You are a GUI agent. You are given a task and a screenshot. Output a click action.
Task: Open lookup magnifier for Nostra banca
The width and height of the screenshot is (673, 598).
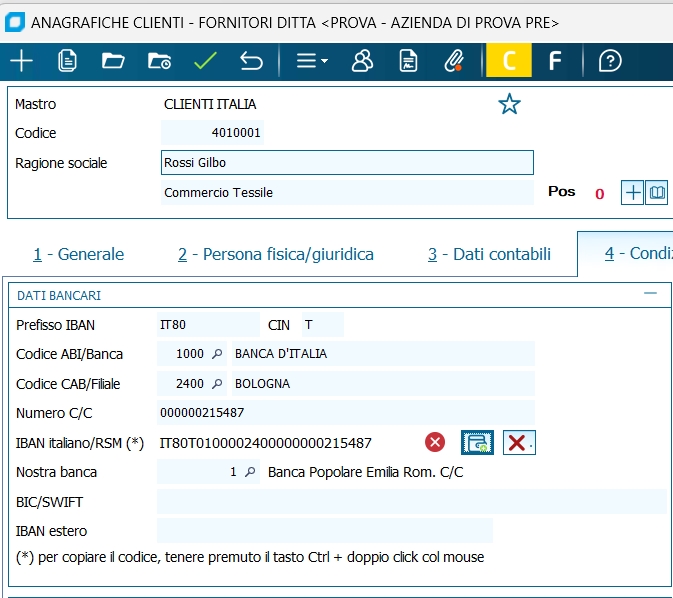pyautogui.click(x=250, y=472)
